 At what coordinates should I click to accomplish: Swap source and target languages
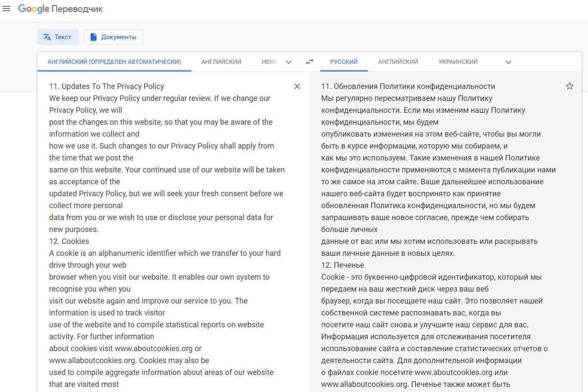coord(310,62)
